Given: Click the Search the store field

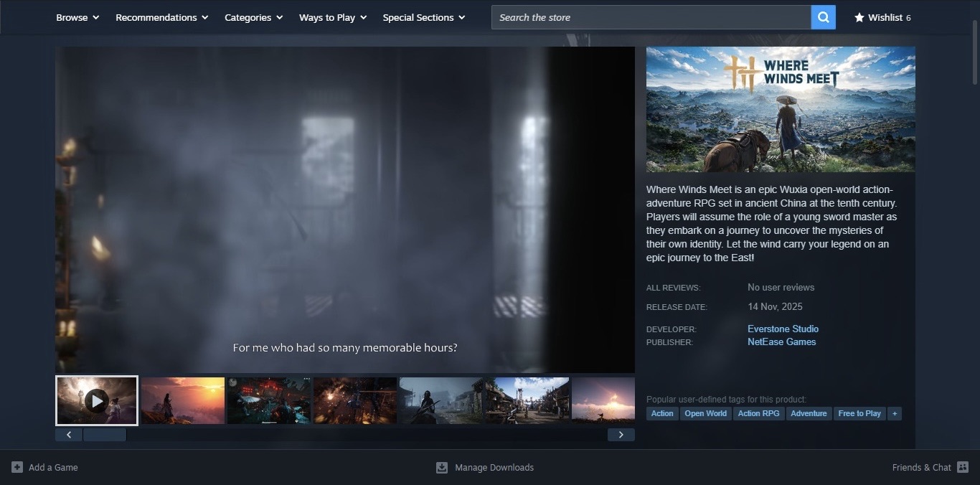Looking at the screenshot, I should coord(651,17).
